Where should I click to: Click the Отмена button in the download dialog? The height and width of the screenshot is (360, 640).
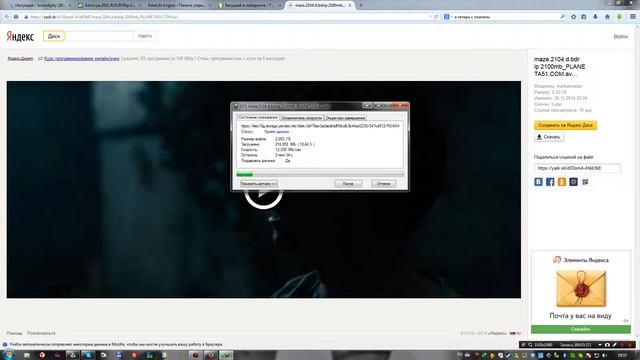[x=383, y=184]
